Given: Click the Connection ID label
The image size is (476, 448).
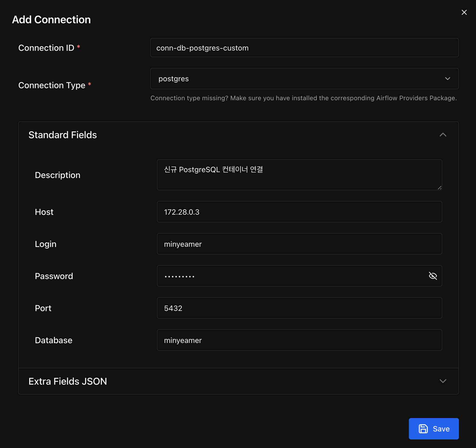Looking at the screenshot, I should pos(46,48).
